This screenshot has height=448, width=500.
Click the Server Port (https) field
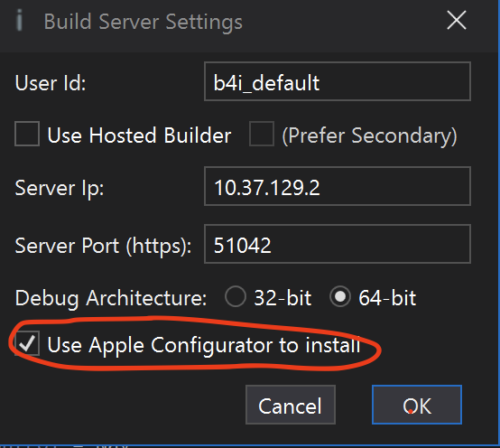[338, 244]
